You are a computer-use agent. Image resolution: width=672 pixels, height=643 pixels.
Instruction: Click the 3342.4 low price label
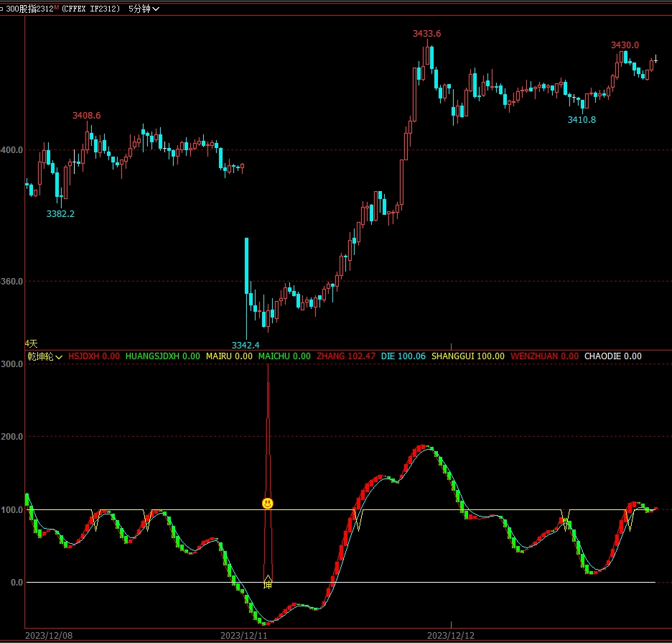(x=246, y=345)
